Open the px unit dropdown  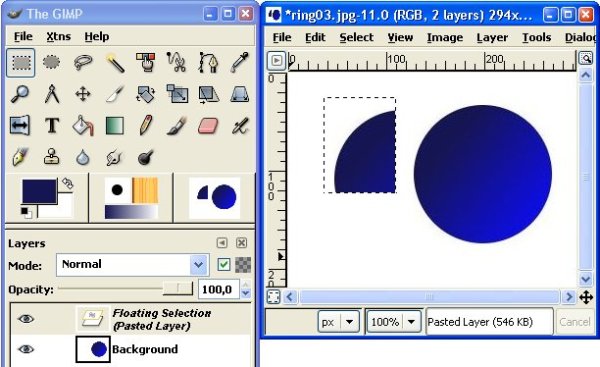(x=338, y=322)
